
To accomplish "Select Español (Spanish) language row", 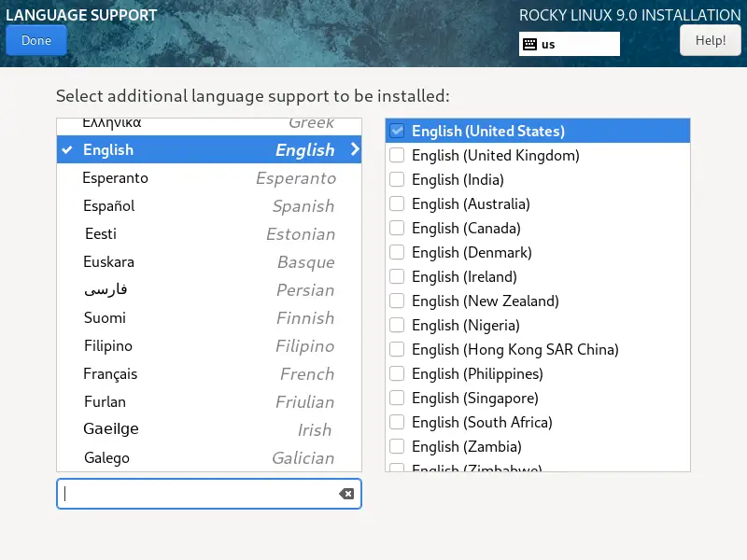I will [x=208, y=205].
